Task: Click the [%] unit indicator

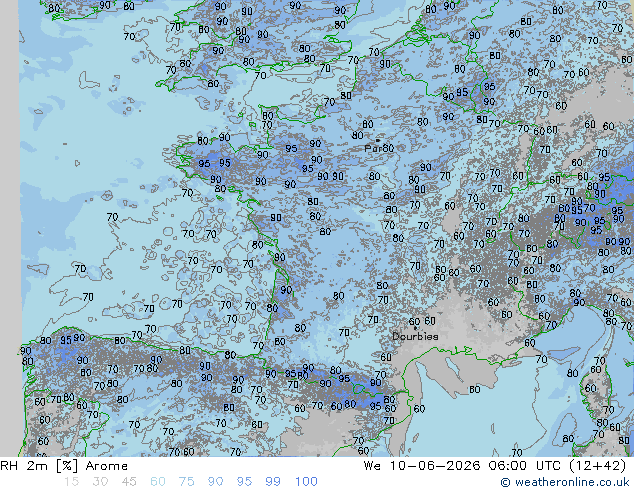Action: click(67, 466)
